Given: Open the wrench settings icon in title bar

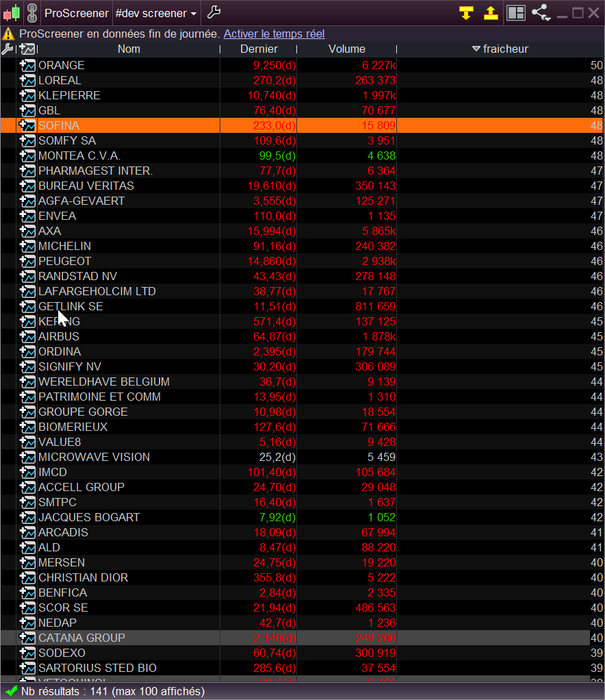Looking at the screenshot, I should coord(214,12).
